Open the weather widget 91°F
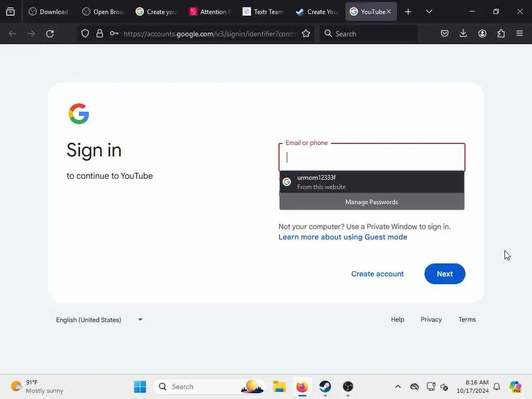This screenshot has width=532, height=399. coord(37,387)
